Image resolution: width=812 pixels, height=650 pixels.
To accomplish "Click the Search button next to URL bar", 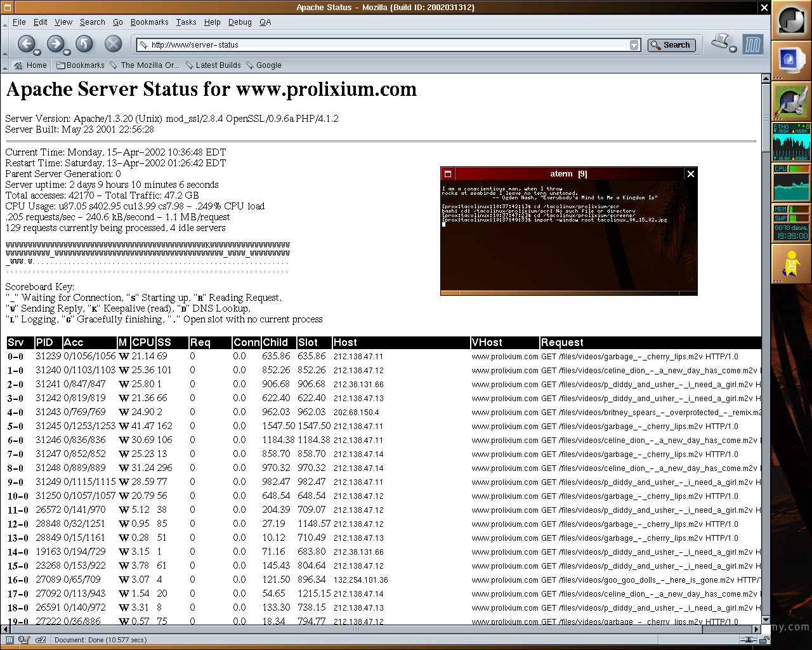I will tap(671, 45).
